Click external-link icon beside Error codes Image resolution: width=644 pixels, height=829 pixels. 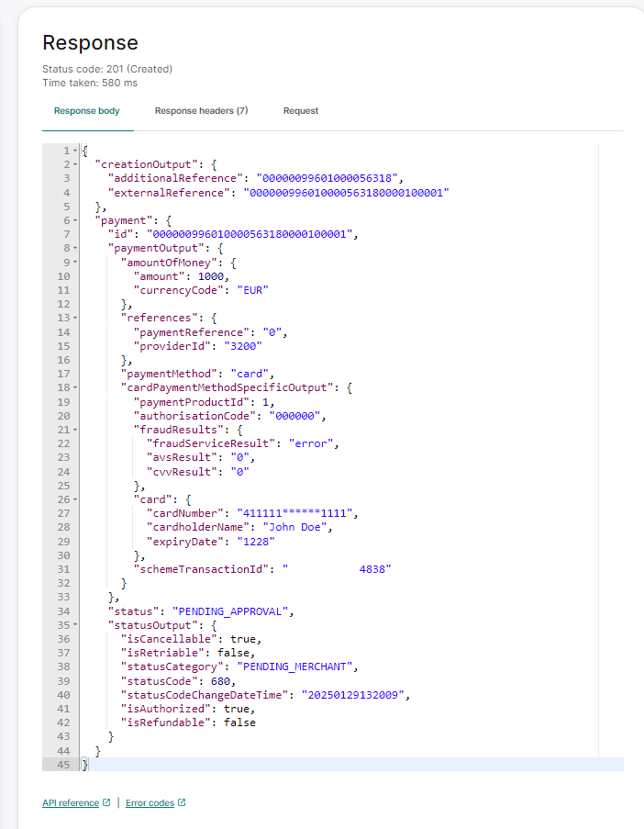(x=182, y=802)
